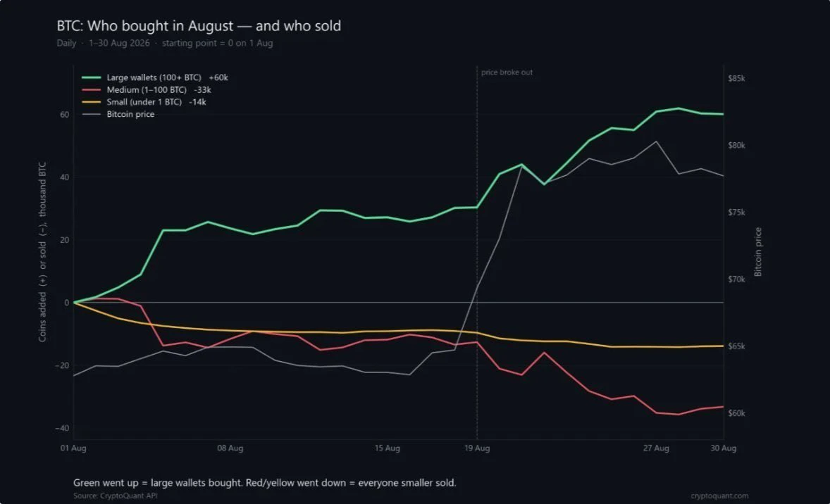Click the 15 Aug x-axis date label
830x504 pixels.
coord(387,448)
